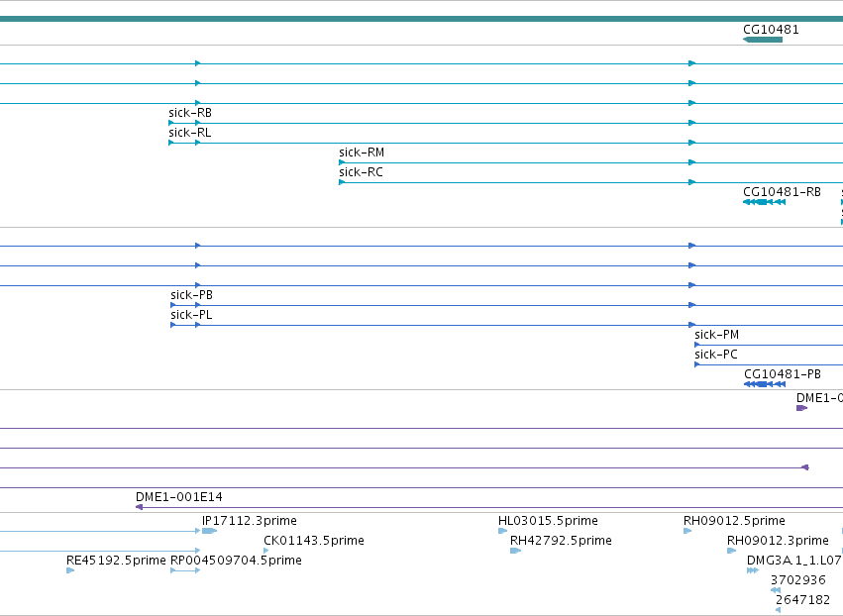The width and height of the screenshot is (843, 616).
Task: Click the RP004509704.5prime feature glyph
Action: pyautogui.click(x=185, y=570)
